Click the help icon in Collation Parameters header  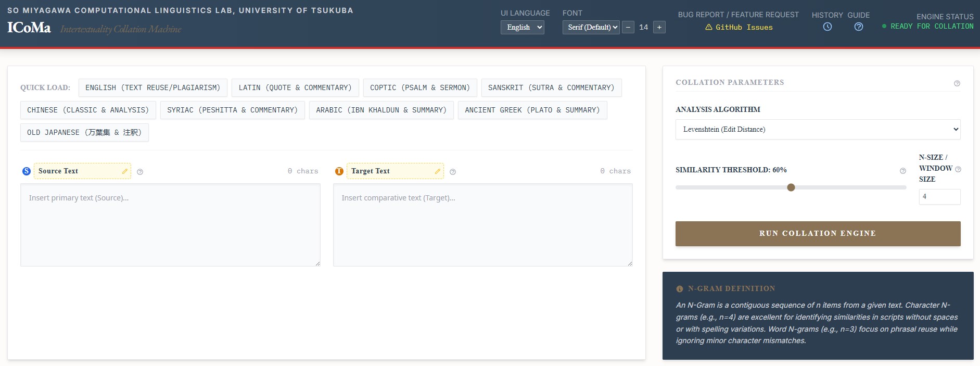coord(957,83)
